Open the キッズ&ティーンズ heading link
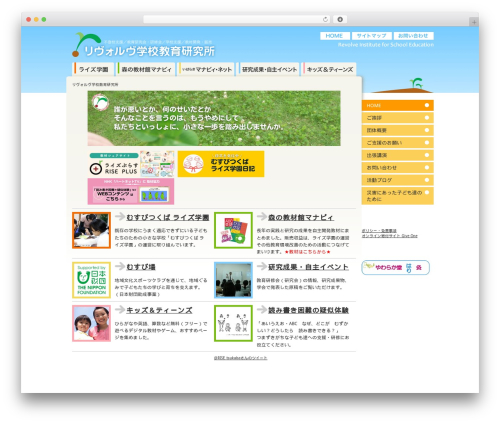The width and height of the screenshot is (500, 423). [x=159, y=310]
